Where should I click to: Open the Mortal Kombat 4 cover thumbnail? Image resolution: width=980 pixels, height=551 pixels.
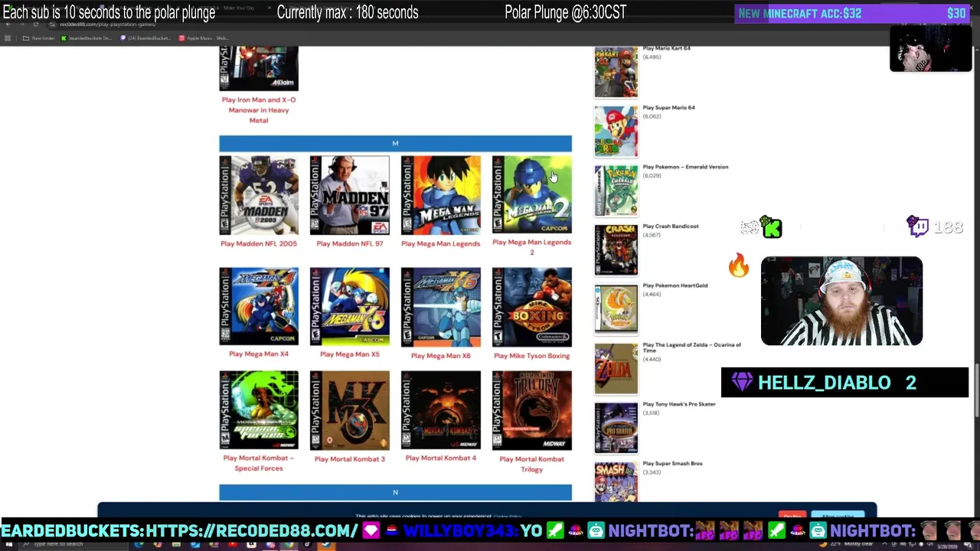441,410
